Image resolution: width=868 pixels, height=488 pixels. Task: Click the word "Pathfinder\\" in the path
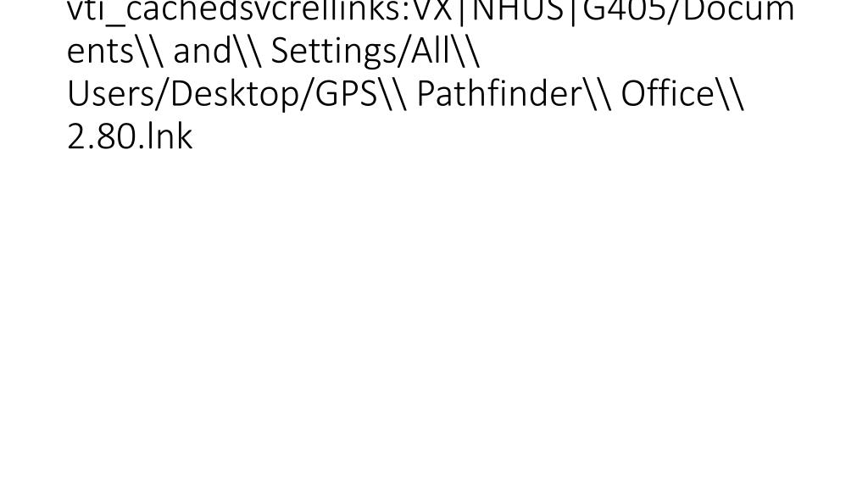click(514, 93)
